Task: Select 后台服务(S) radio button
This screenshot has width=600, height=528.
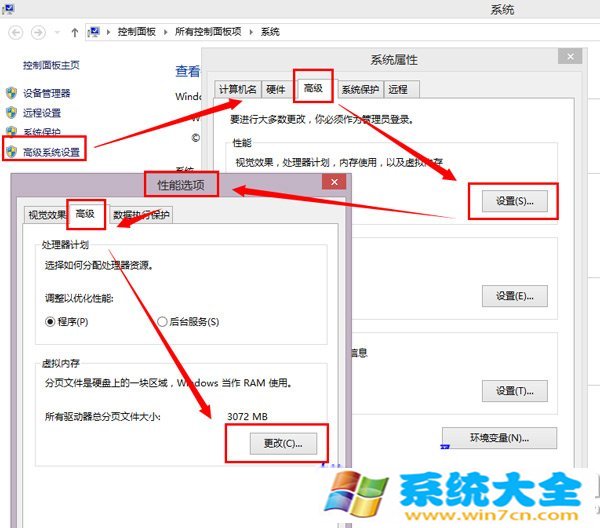Action: click(162, 322)
